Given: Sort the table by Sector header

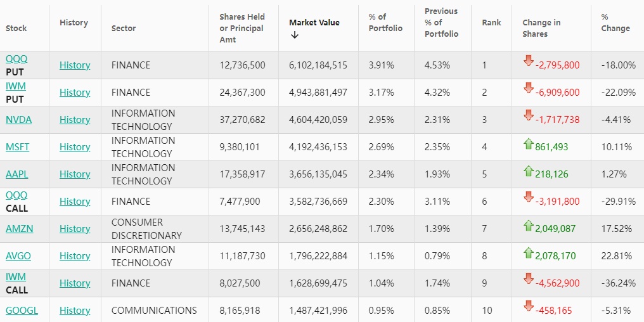Looking at the screenshot, I should click(x=124, y=28).
